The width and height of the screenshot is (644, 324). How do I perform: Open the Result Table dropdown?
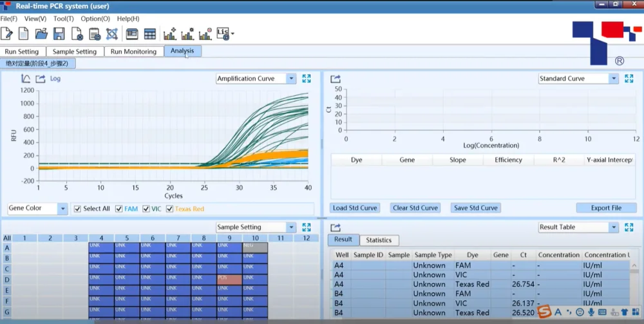pyautogui.click(x=614, y=227)
